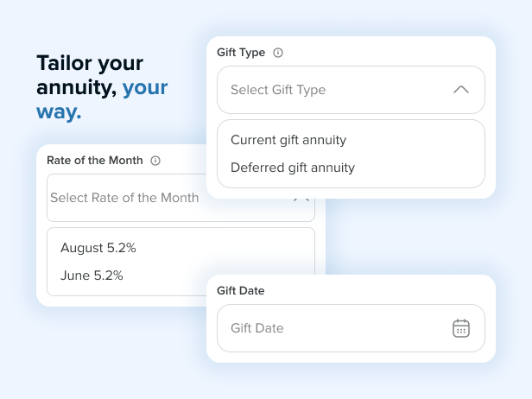
Task: Select the August 5.2% rate
Action: pos(98,248)
